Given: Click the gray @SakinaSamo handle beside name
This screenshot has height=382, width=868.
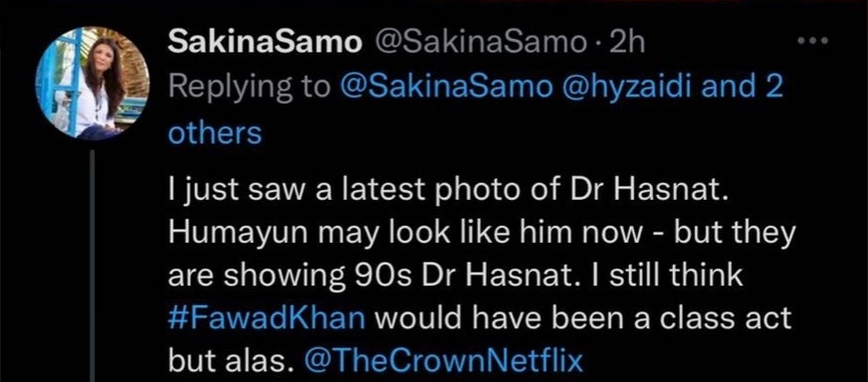Looking at the screenshot, I should point(482,43).
